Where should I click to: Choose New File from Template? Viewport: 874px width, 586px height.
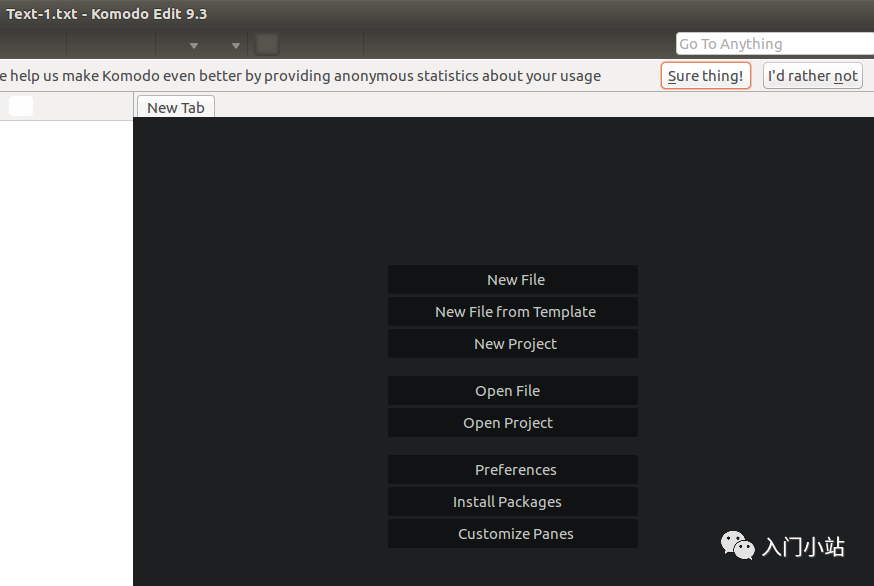(513, 312)
